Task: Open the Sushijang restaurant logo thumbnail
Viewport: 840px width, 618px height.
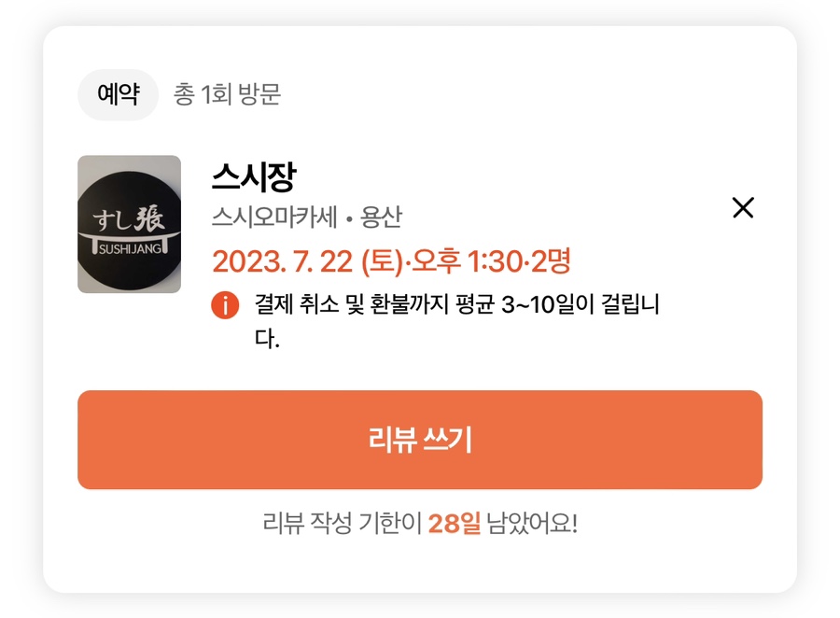Action: pyautogui.click(x=129, y=224)
